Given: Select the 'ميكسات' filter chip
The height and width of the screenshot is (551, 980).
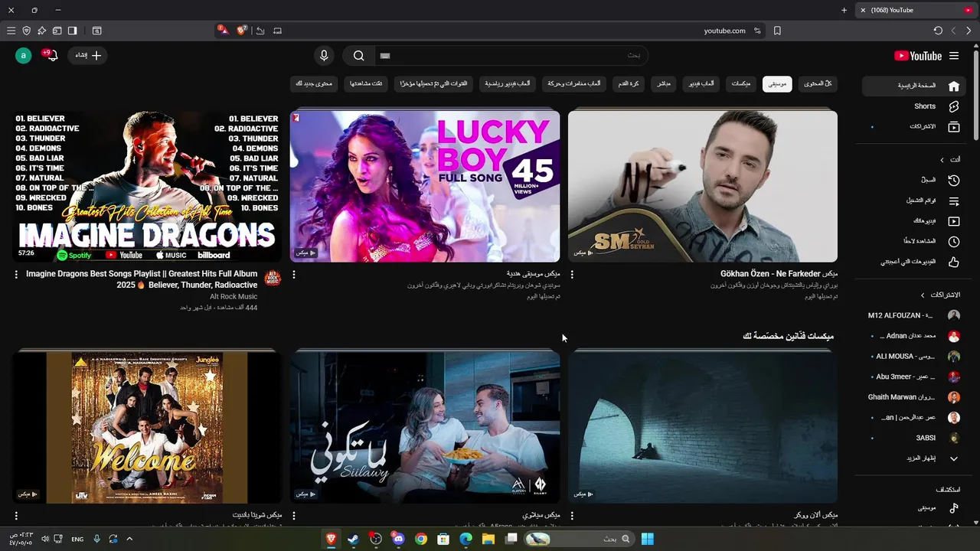Looking at the screenshot, I should [x=741, y=83].
